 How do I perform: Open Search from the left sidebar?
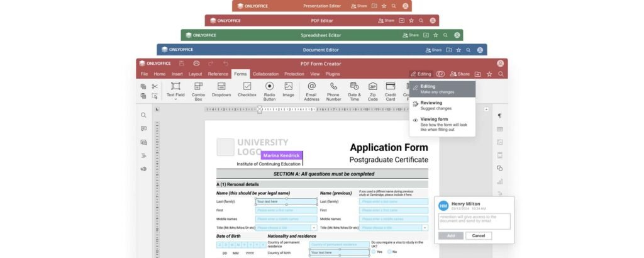coord(143,115)
